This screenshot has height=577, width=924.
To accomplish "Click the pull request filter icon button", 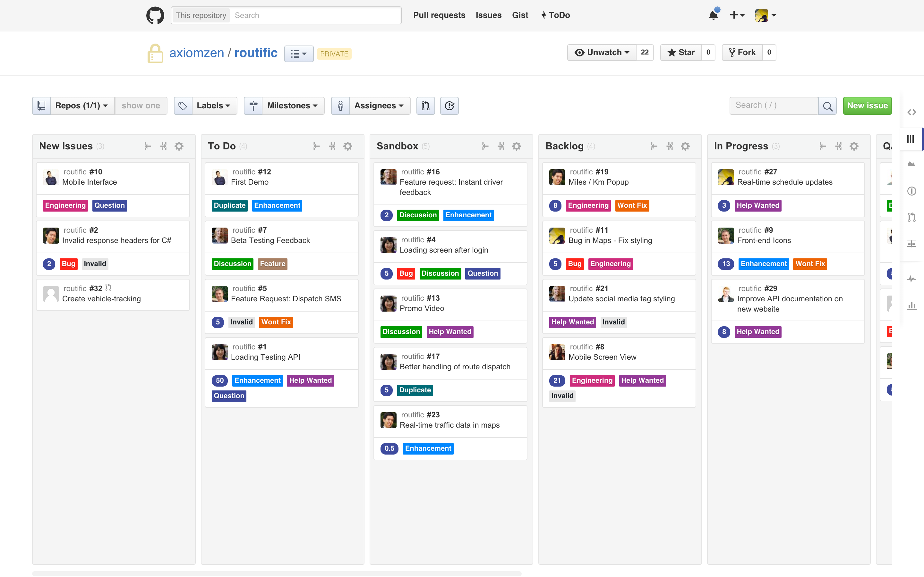I will tap(425, 106).
